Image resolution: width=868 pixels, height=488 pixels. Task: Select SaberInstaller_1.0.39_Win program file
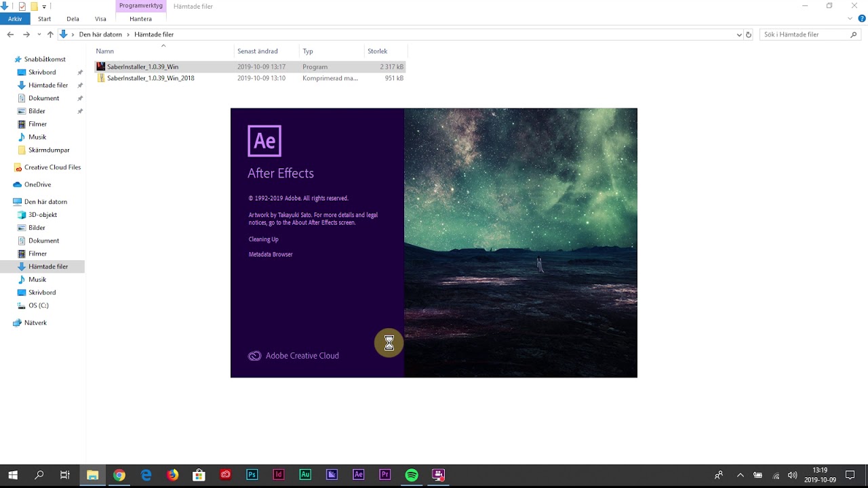pos(250,67)
